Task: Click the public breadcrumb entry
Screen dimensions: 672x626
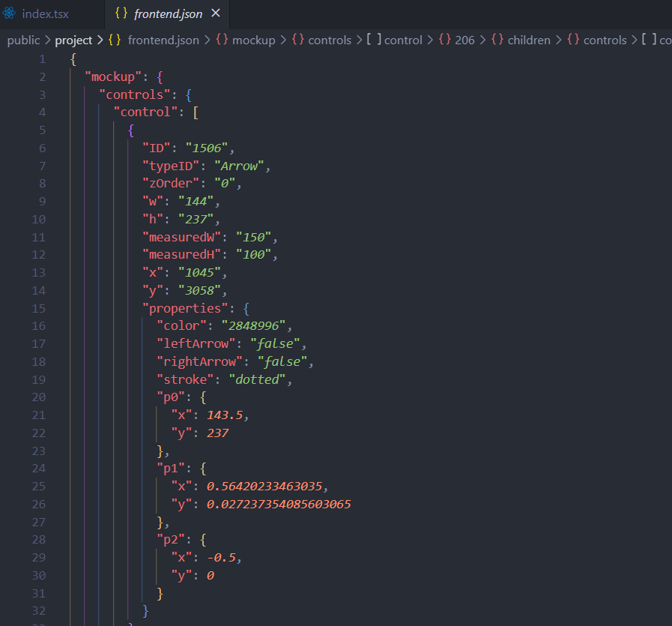Action: [x=23, y=40]
